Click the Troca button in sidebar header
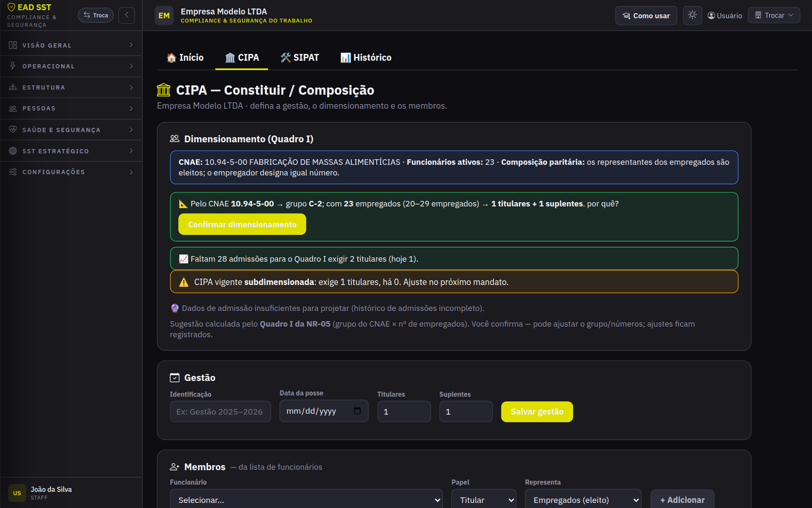812x508 pixels. (x=96, y=15)
